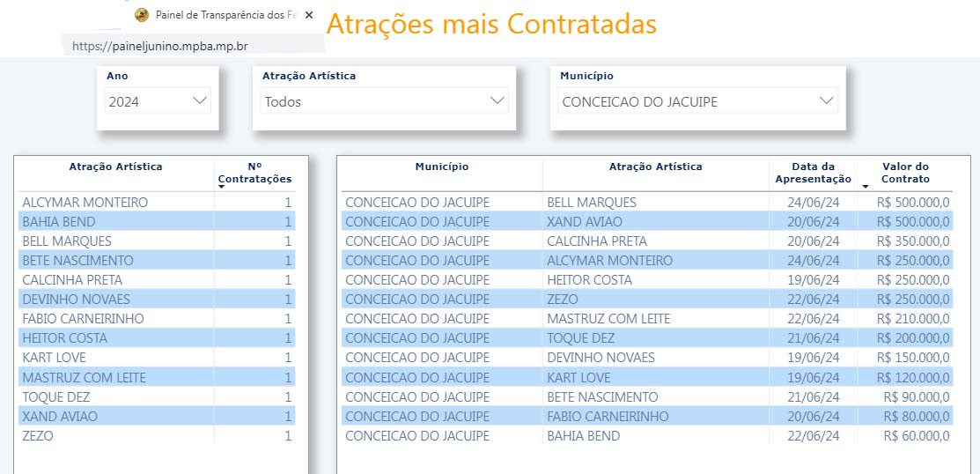Select the MASTRUZ COM LEITE contract row
Screen dimensions: 980x474
(647, 318)
